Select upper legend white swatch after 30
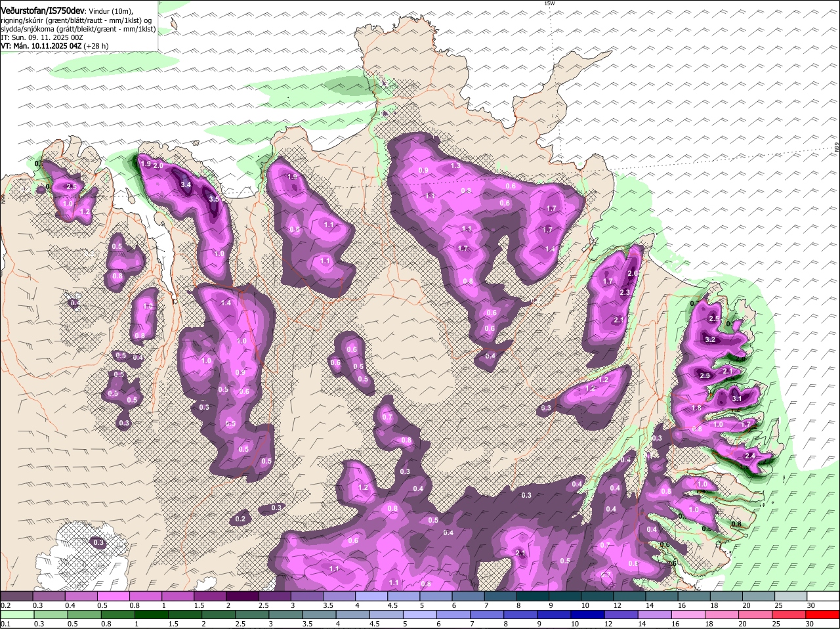 point(823,596)
